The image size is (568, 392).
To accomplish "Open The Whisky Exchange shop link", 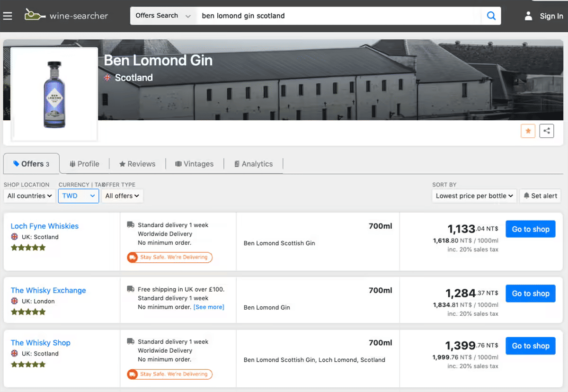I will pyautogui.click(x=48, y=290).
